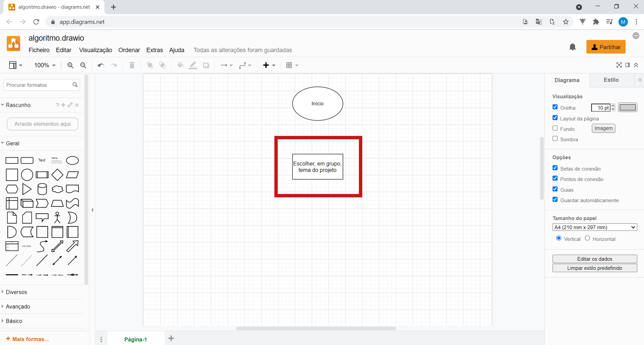Click the Editar os dados button

click(x=595, y=259)
